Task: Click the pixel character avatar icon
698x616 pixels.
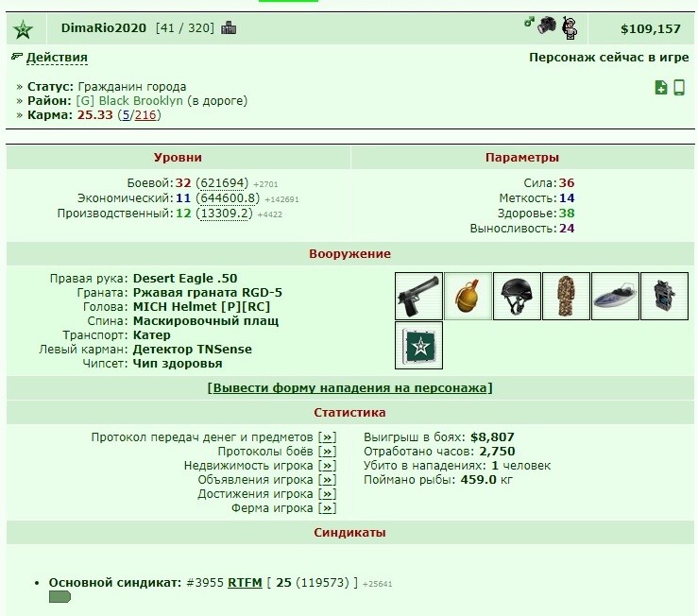Action: click(x=570, y=28)
